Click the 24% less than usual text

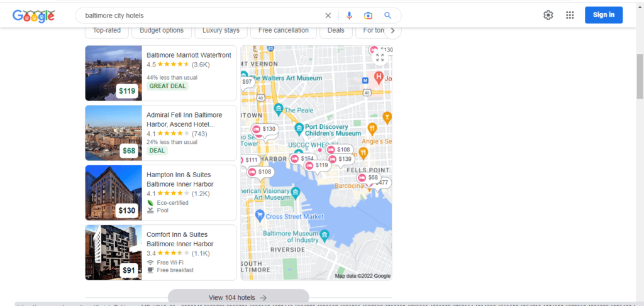[x=172, y=142]
